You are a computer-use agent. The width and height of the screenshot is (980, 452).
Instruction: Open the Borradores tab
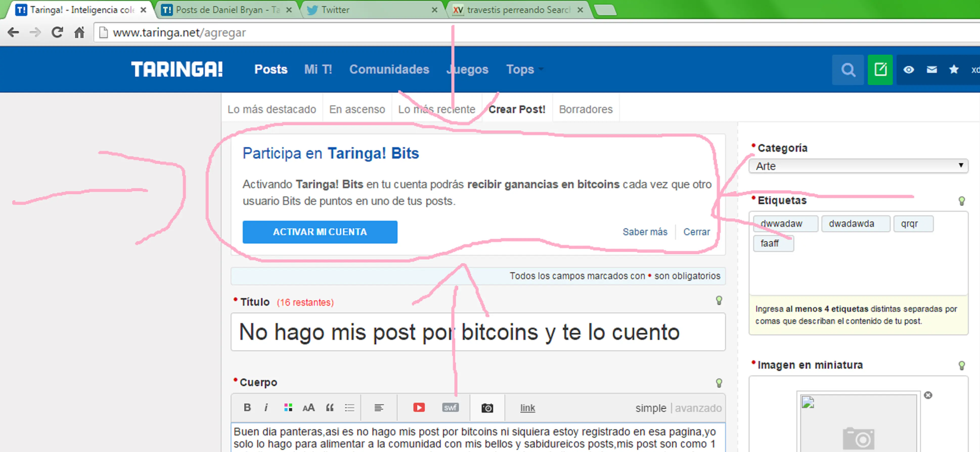586,109
